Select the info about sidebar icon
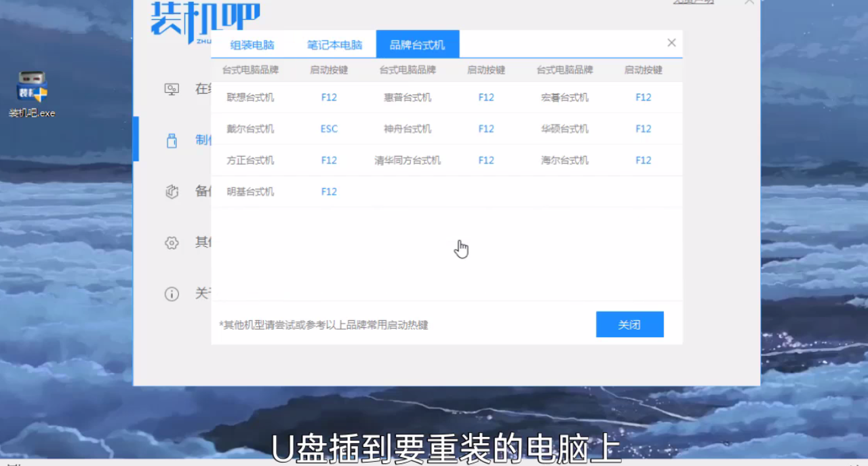 (x=172, y=294)
